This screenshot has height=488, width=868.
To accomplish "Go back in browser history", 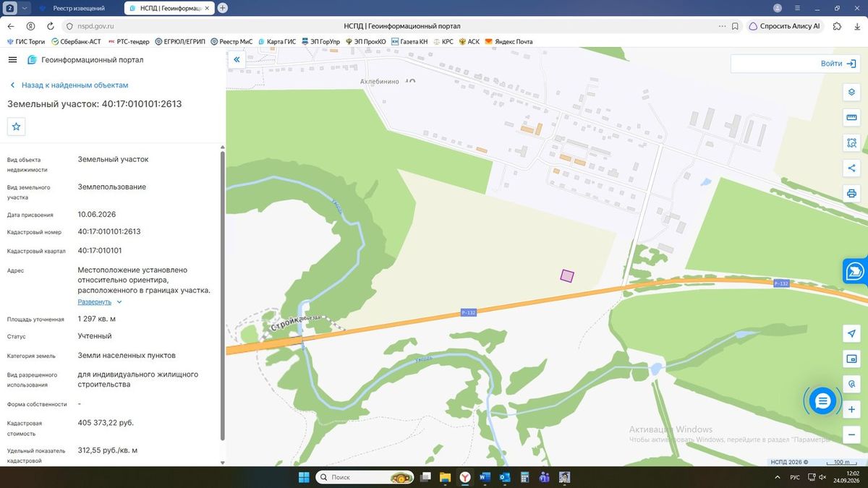I will [11, 26].
